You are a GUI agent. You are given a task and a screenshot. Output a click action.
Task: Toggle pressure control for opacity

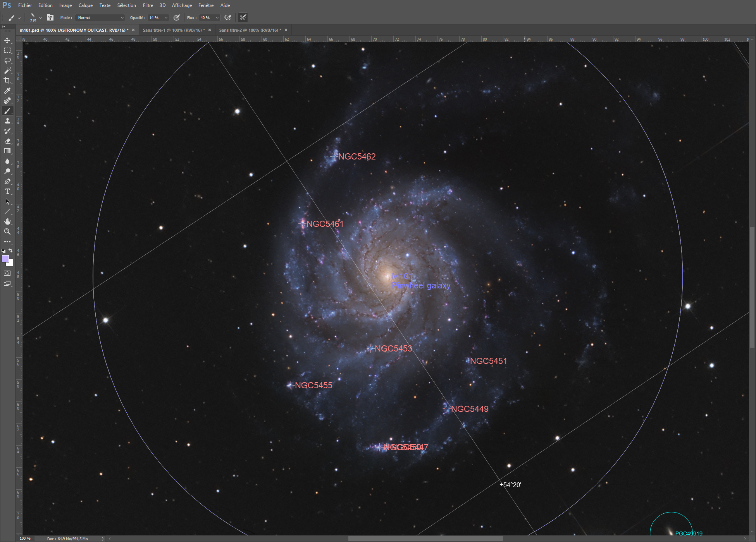[177, 17]
